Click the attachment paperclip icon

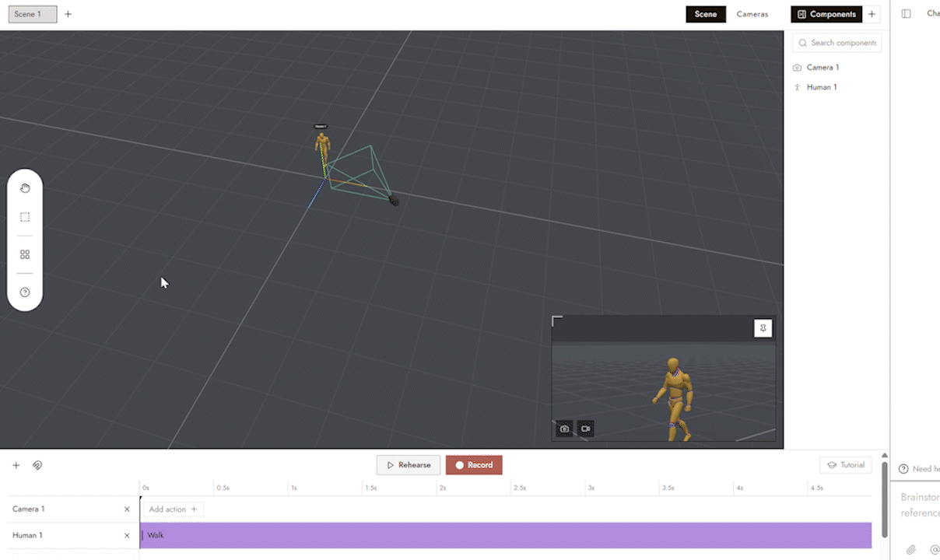point(911,550)
